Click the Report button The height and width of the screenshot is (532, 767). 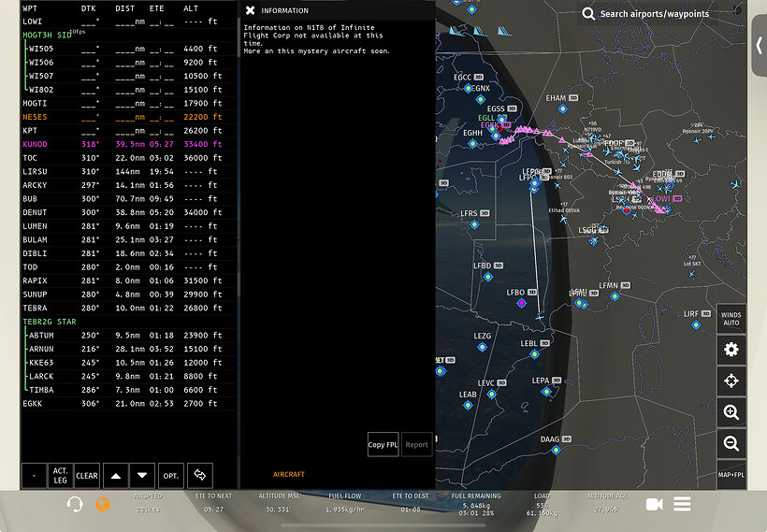coord(417,444)
